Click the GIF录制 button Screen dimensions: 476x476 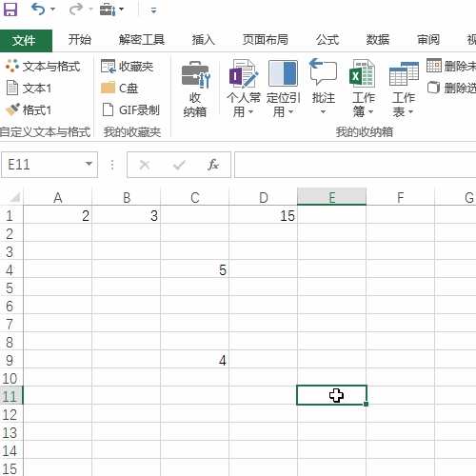[x=130, y=109]
